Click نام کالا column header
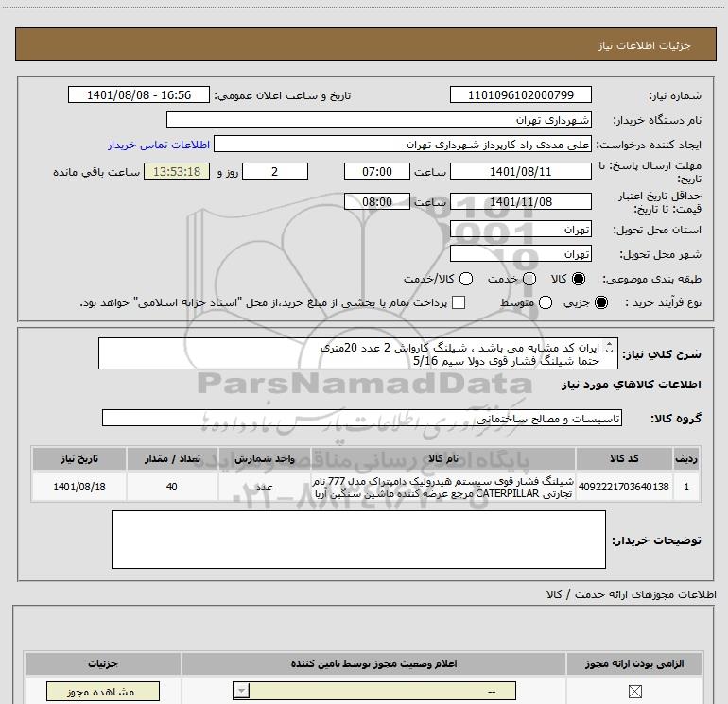 tap(442, 458)
